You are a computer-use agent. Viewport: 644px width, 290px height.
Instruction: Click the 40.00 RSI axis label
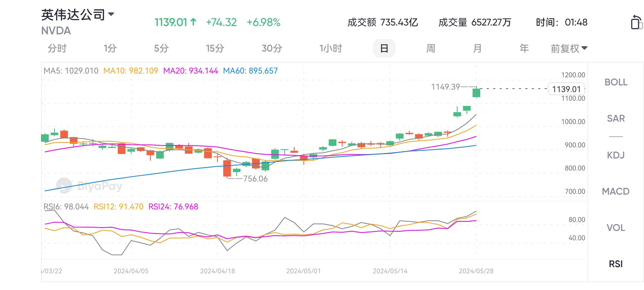click(x=577, y=238)
